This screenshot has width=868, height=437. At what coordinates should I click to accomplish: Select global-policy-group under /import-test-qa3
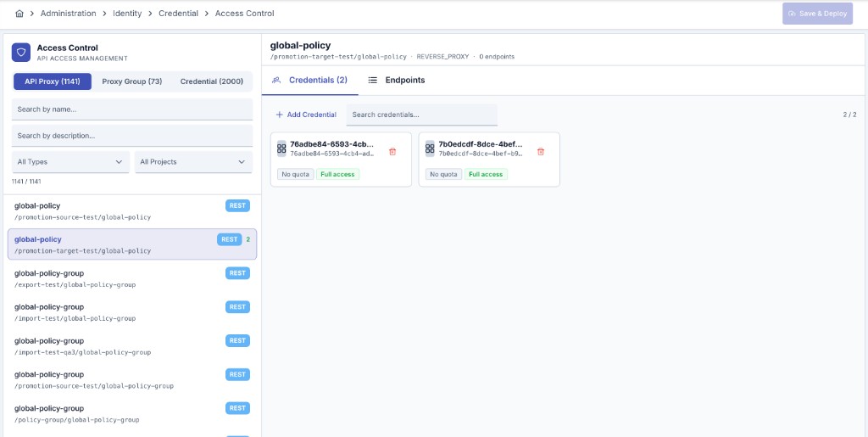coord(131,346)
